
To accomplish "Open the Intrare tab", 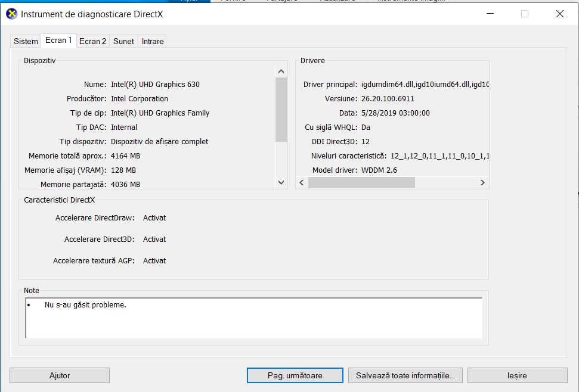I will click(153, 41).
